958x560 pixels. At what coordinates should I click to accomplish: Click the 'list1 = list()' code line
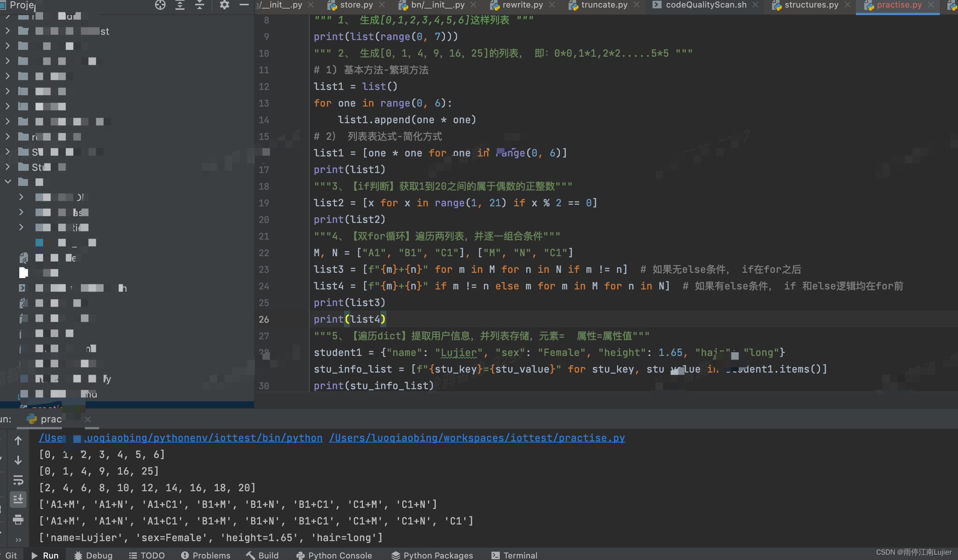click(x=355, y=86)
